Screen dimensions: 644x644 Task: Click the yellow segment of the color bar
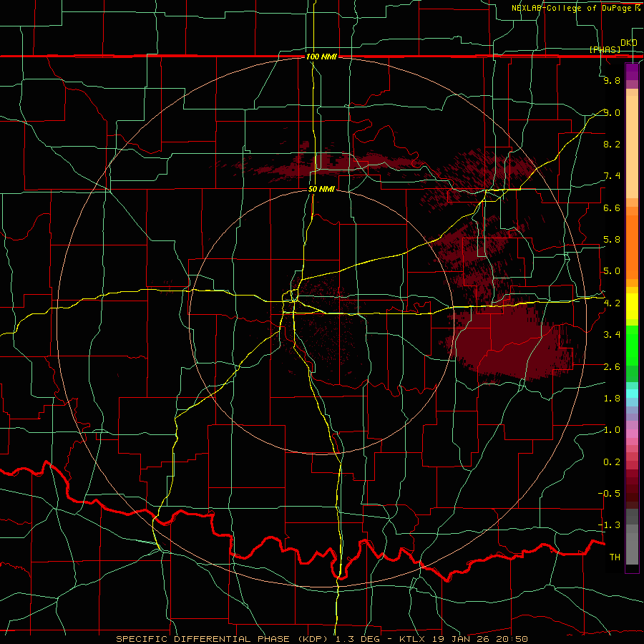tap(632, 306)
